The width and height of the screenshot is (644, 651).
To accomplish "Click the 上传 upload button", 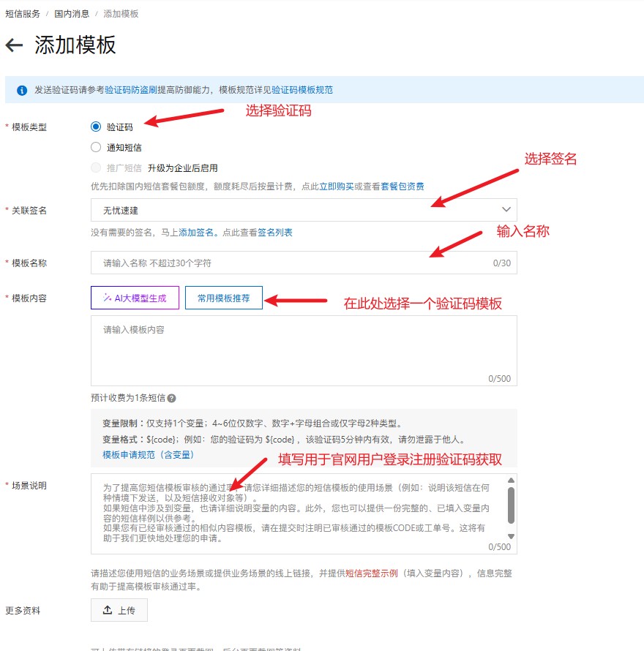I will point(119,610).
